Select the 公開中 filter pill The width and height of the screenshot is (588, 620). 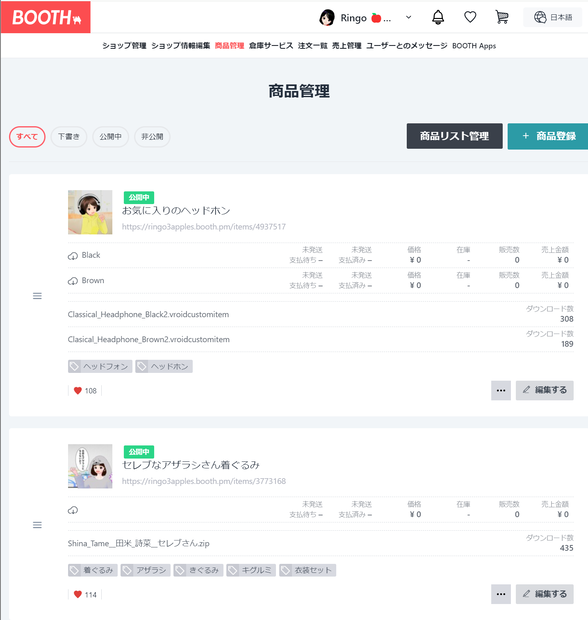coord(110,137)
